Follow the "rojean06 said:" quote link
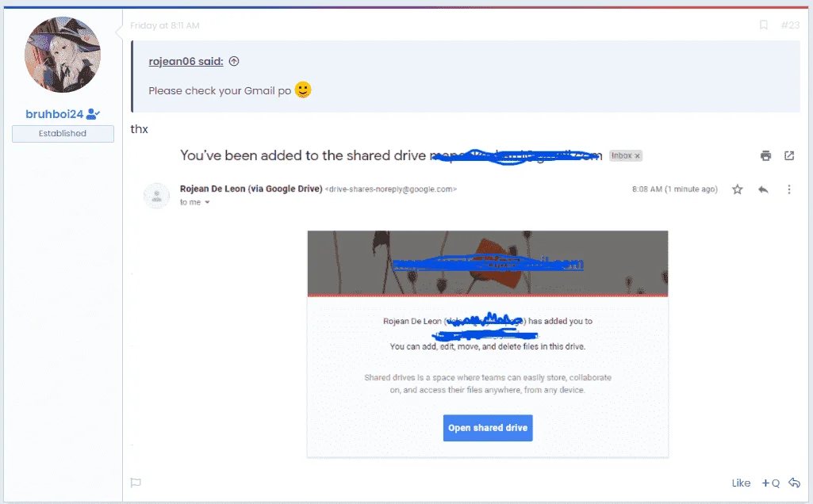813x504 pixels. pyautogui.click(x=186, y=61)
